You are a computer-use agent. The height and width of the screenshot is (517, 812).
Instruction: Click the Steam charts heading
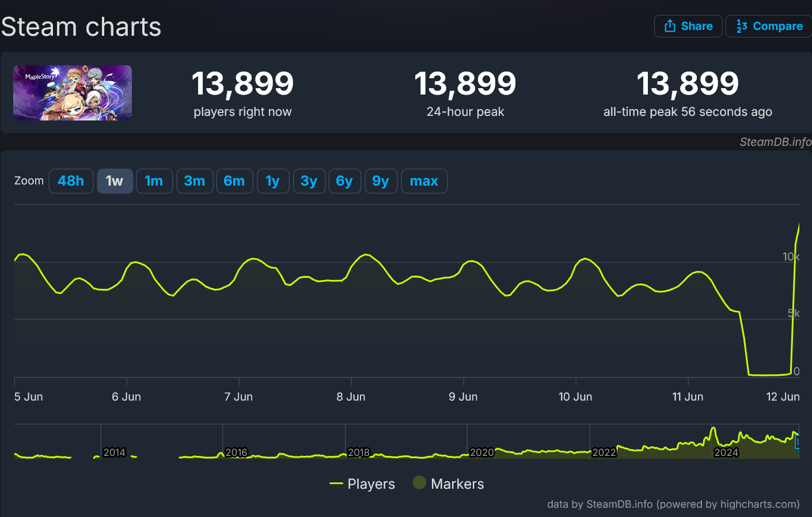tap(81, 27)
